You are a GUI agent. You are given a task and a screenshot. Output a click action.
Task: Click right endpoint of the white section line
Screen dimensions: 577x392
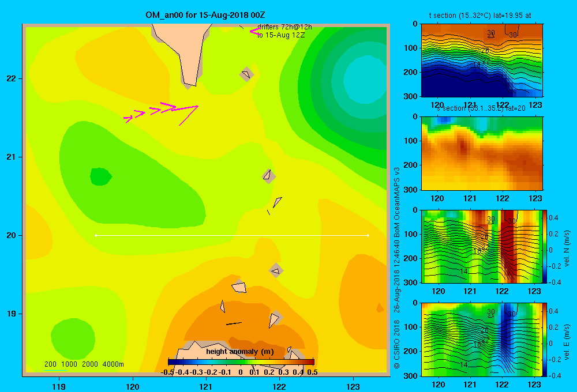click(x=368, y=235)
